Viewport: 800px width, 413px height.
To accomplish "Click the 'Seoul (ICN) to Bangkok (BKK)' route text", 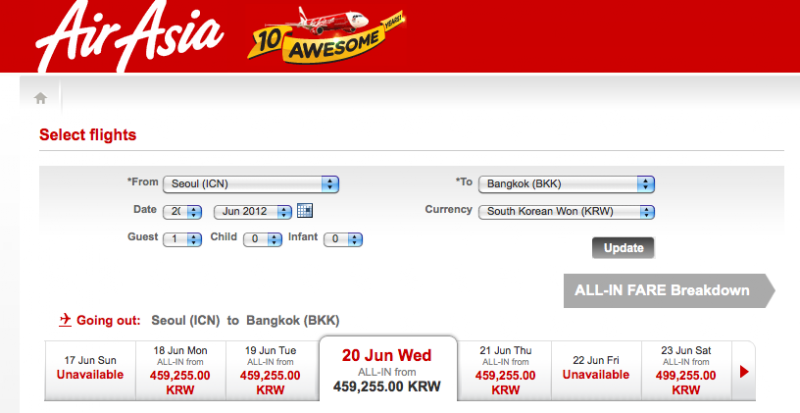I will [245, 321].
